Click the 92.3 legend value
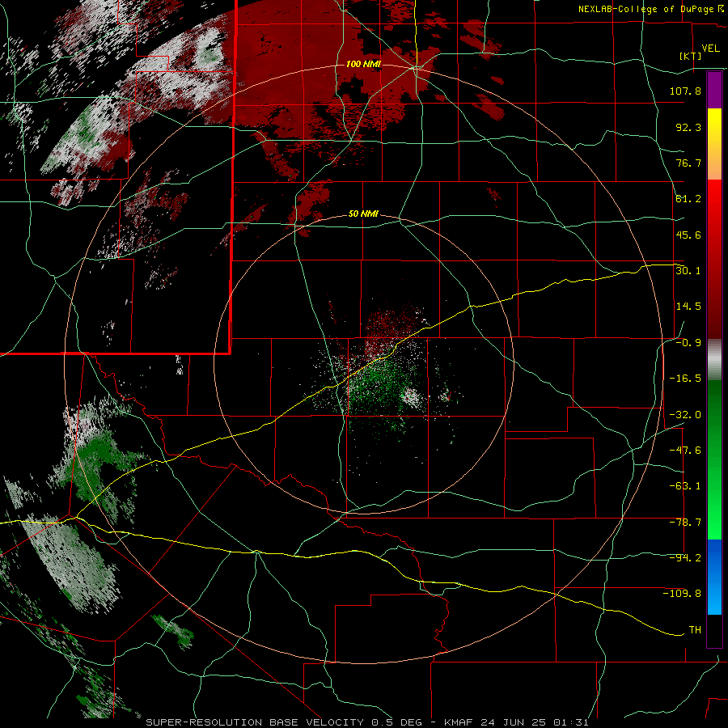Viewport: 728px width, 728px height. coord(688,127)
